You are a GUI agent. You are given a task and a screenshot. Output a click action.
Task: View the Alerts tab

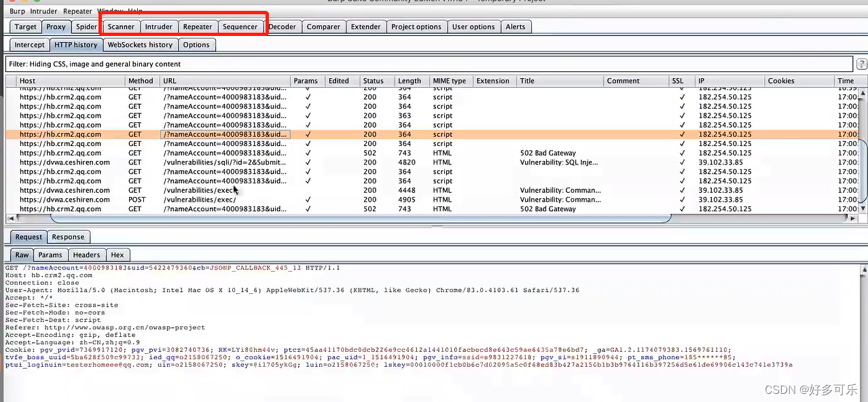click(x=516, y=26)
